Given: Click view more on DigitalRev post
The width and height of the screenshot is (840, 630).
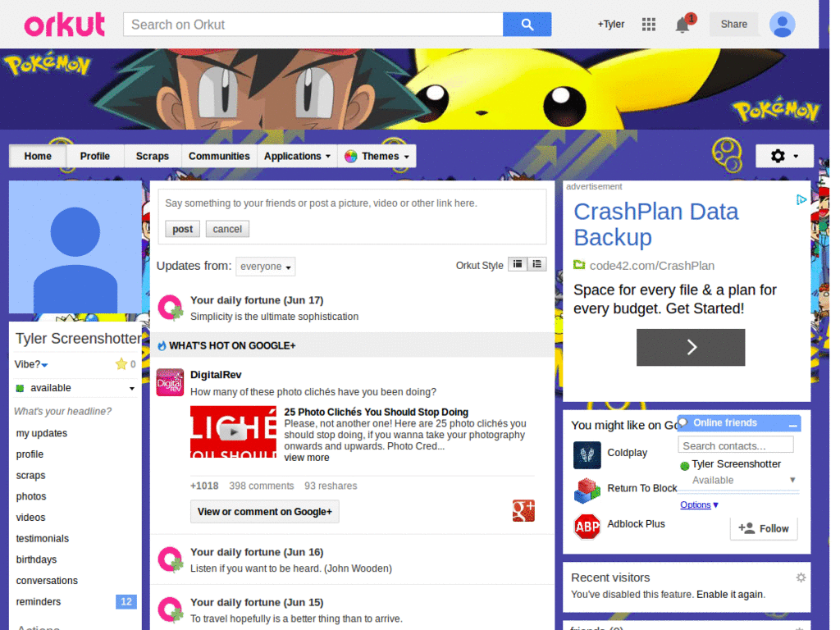Looking at the screenshot, I should tap(307, 458).
